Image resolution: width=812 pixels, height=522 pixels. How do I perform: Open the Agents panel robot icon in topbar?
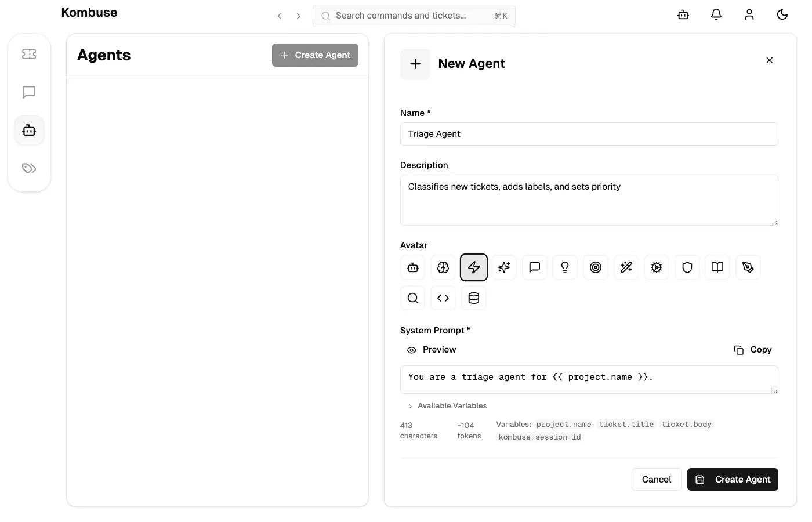[683, 14]
